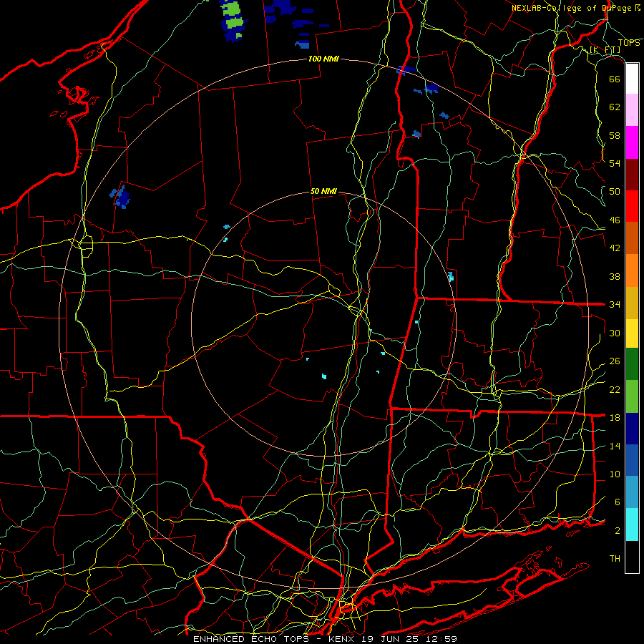
Task: Click the legend value "22"
Action: pos(615,389)
